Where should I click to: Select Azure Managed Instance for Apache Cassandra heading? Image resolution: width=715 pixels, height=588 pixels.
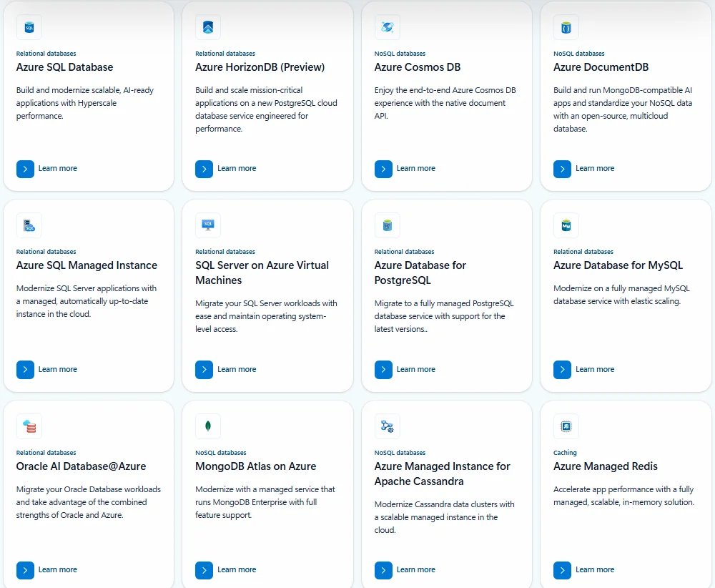coord(443,474)
